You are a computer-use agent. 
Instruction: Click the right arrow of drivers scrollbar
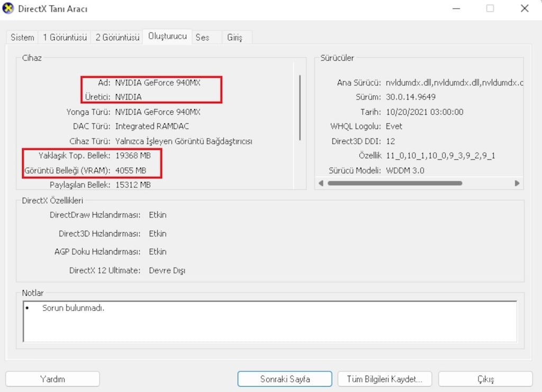tap(517, 184)
